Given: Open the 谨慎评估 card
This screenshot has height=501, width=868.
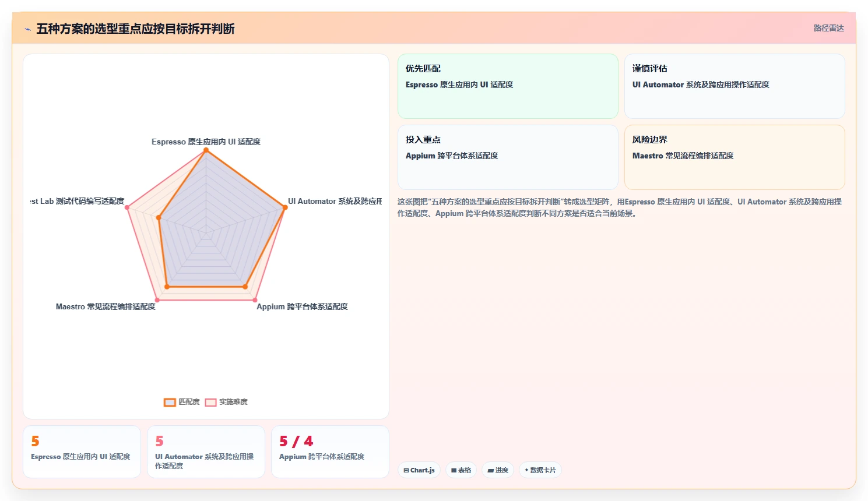Looking at the screenshot, I should (x=735, y=86).
